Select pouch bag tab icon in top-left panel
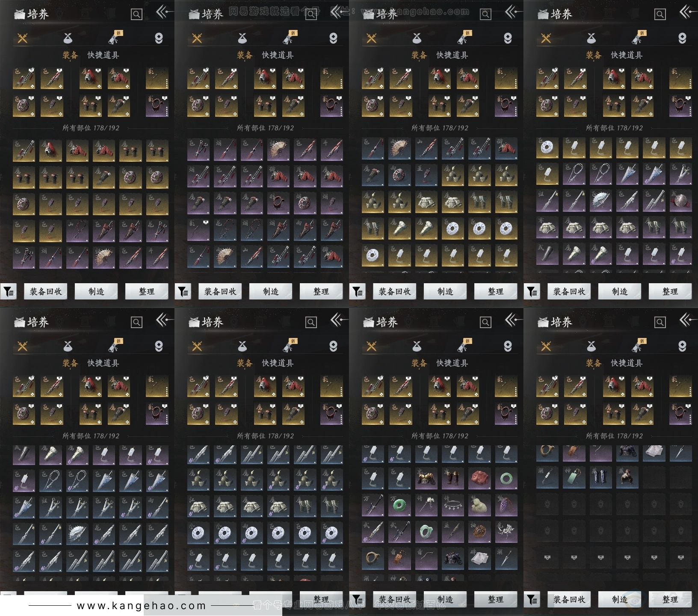The image size is (698, 616). 68,38
